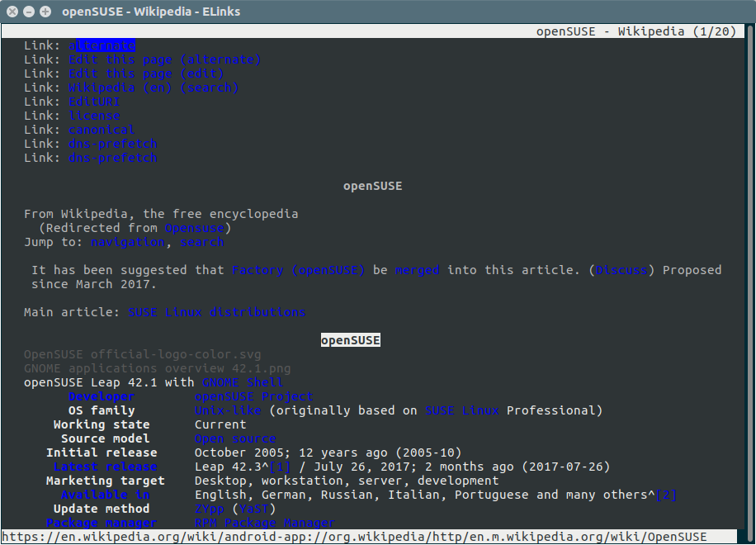Viewport: 756px width, 545px height.
Task: Click the inverted 'openSUSE' infobox title
Action: 351,340
